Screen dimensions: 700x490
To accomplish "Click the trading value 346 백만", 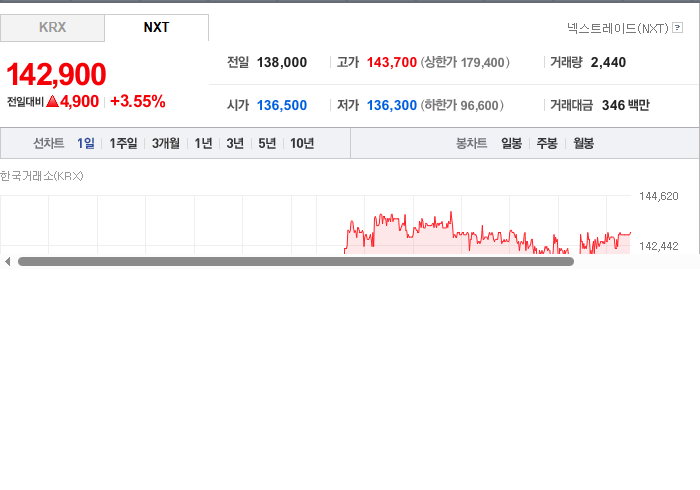I will click(625, 105).
